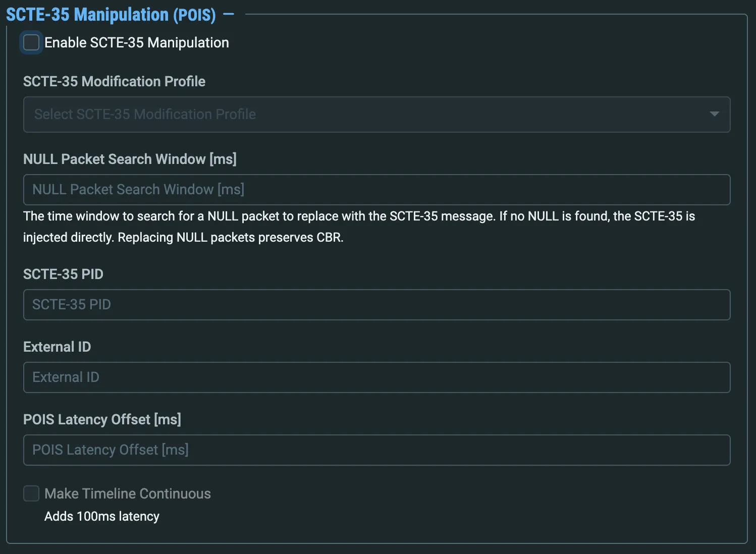756x554 pixels.
Task: Click the 'Adds 100ms latency' note
Action: (x=102, y=516)
